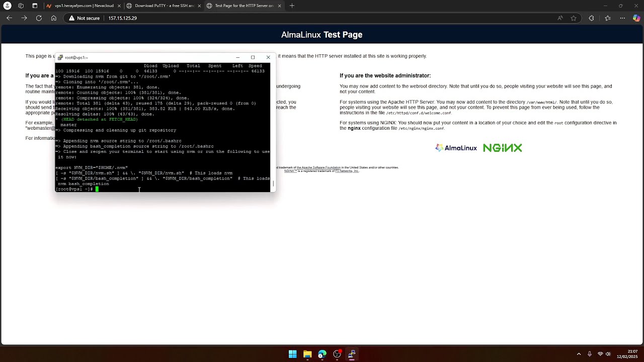Viewport: 644px width, 362px height.
Task: Go forward in browser history
Action: tap(24, 18)
